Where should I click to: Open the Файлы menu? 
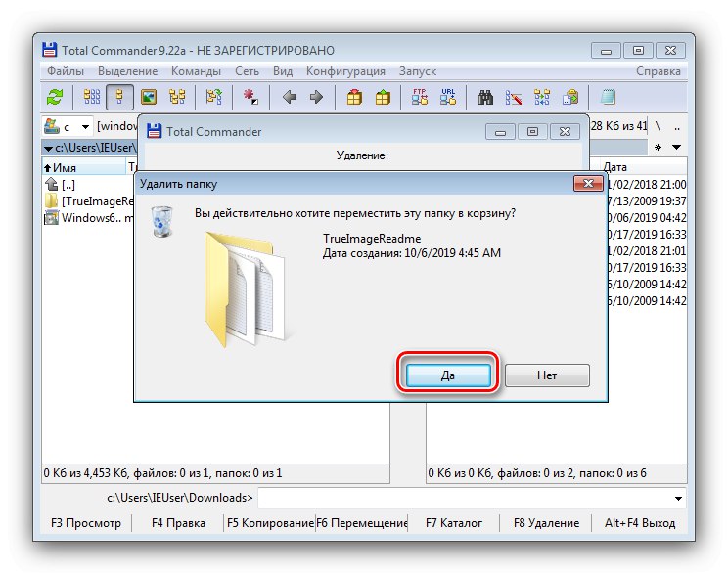[x=66, y=71]
